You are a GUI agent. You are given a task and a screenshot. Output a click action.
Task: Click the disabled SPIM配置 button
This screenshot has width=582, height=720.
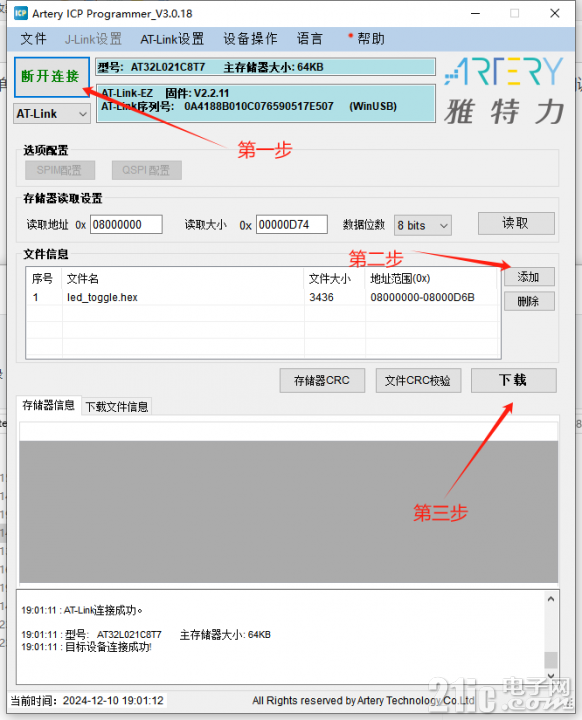click(x=60, y=170)
